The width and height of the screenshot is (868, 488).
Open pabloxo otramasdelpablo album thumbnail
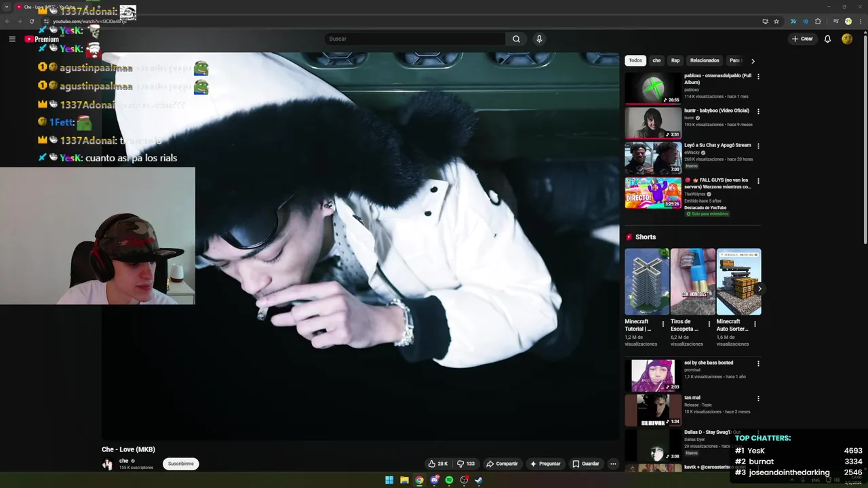(x=653, y=88)
